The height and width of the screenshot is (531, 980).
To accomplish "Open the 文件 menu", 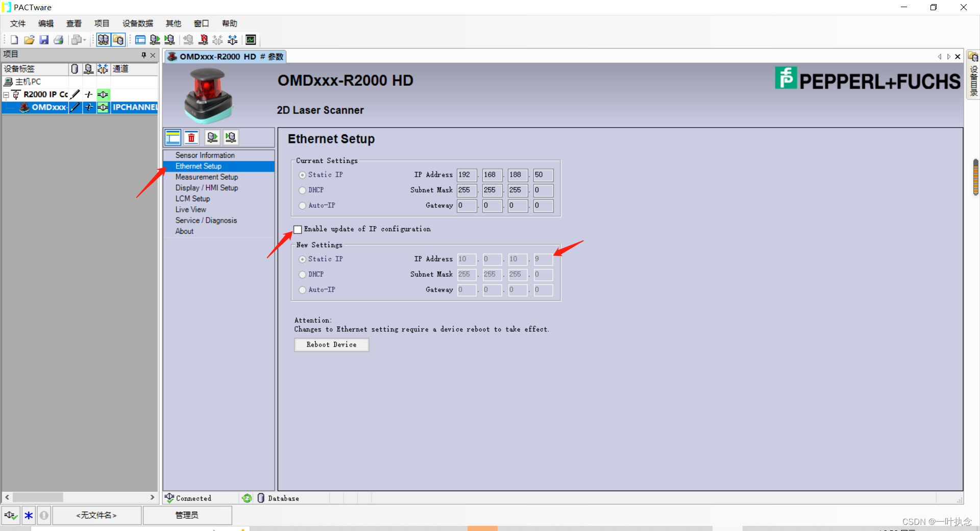I will 18,23.
